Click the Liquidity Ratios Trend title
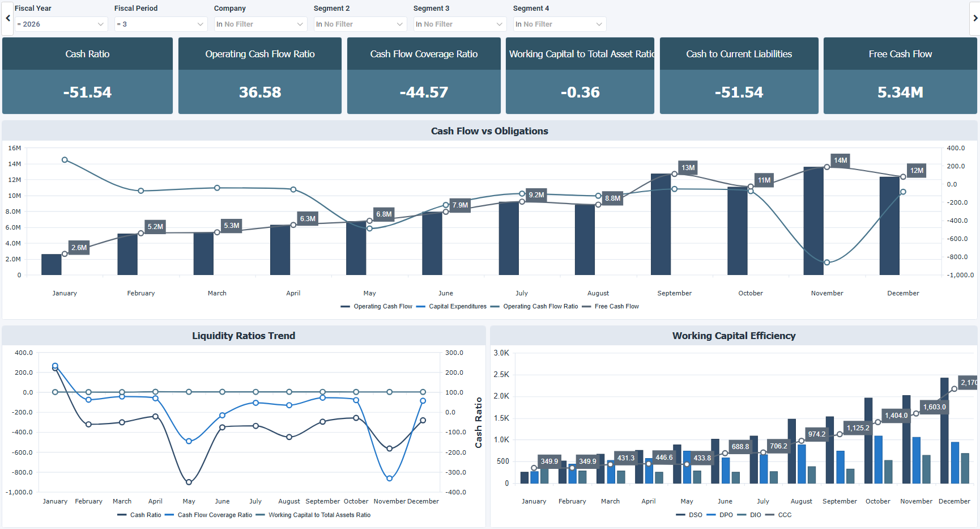This screenshot has height=529, width=980. tap(244, 336)
